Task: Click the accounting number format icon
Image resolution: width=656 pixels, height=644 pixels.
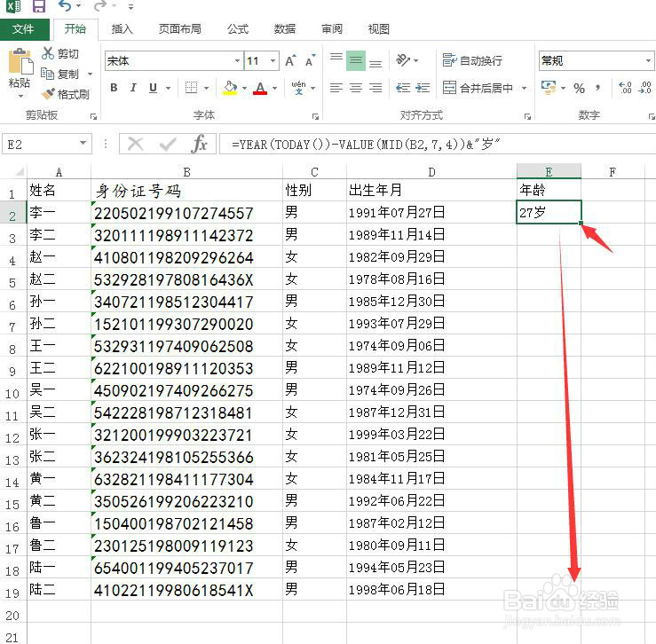Action: [549, 88]
